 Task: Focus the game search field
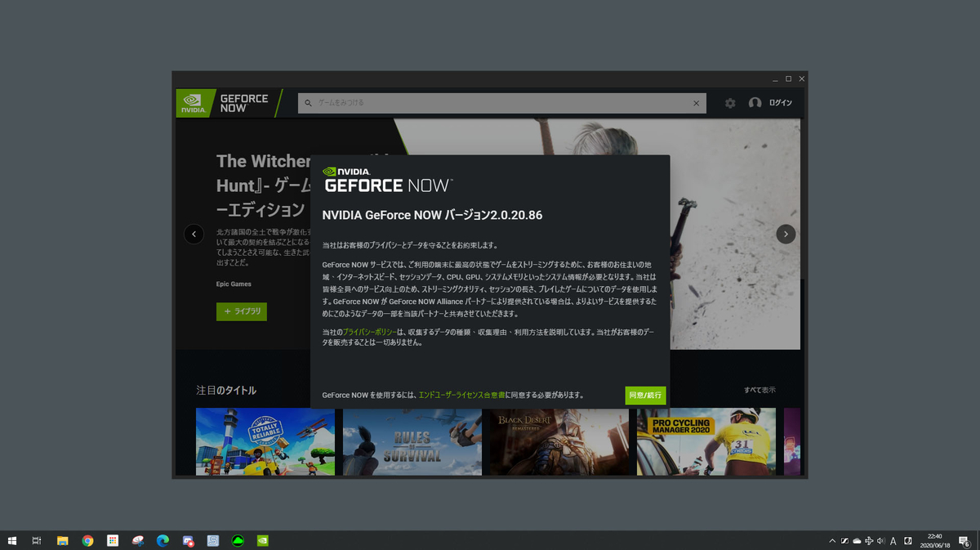502,103
